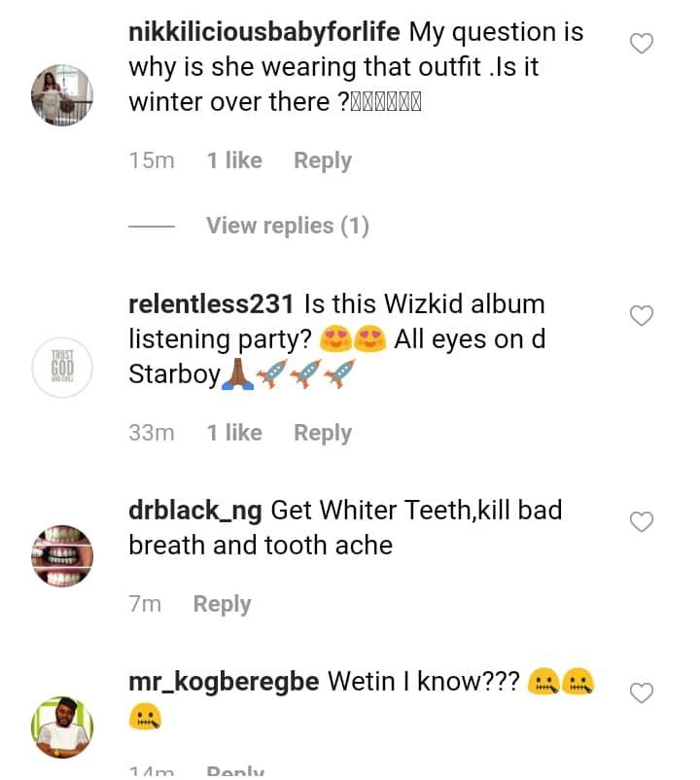Screen dimensions: 700x780
Task: Open username nikkiliciousbabyforlife
Action: [x=263, y=31]
